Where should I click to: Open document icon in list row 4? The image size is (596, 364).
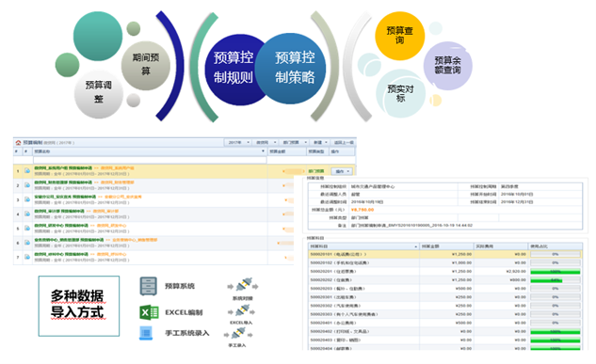pyautogui.click(x=27, y=214)
